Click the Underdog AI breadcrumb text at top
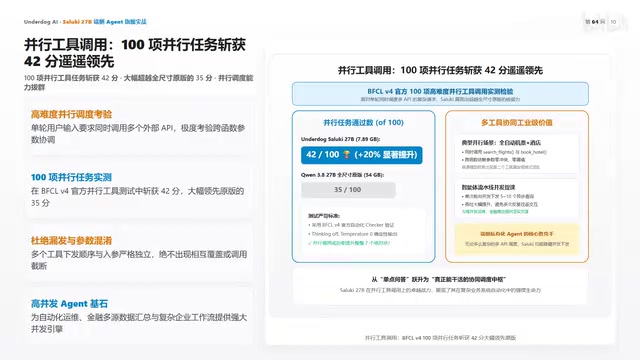 pos(40,22)
